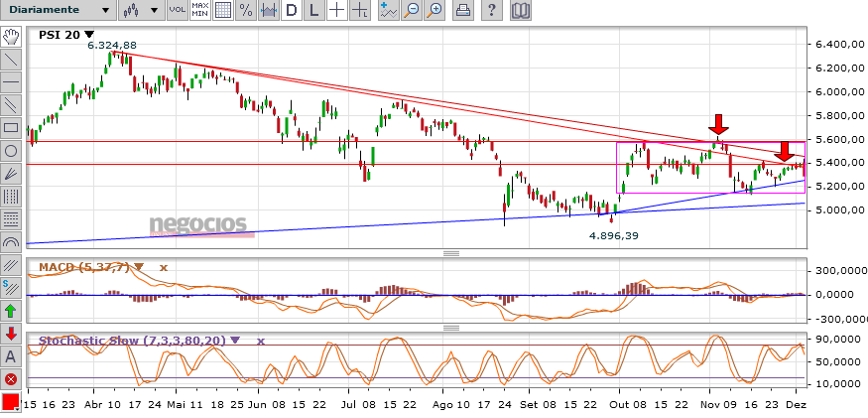This screenshot has height=418, width=868.
Task: Select the fan lines tool
Action: 11,173
